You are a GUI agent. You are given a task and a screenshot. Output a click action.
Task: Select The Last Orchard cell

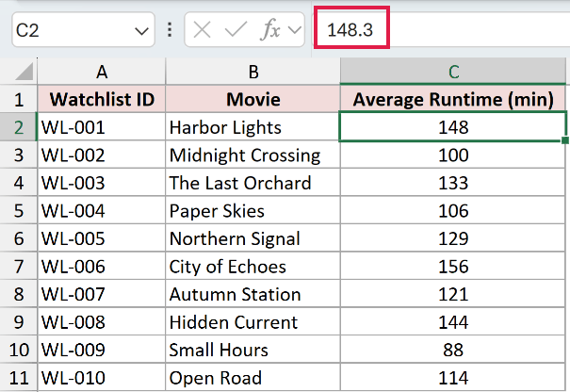click(x=253, y=183)
